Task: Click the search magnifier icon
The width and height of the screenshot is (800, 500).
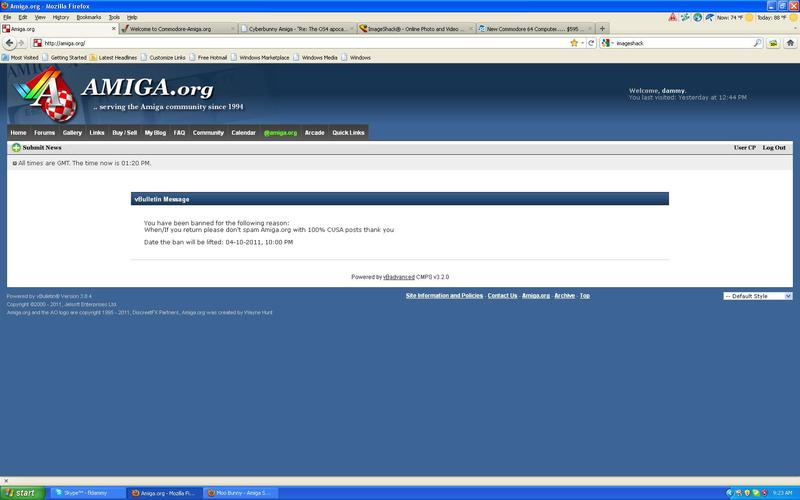Action: (758, 43)
